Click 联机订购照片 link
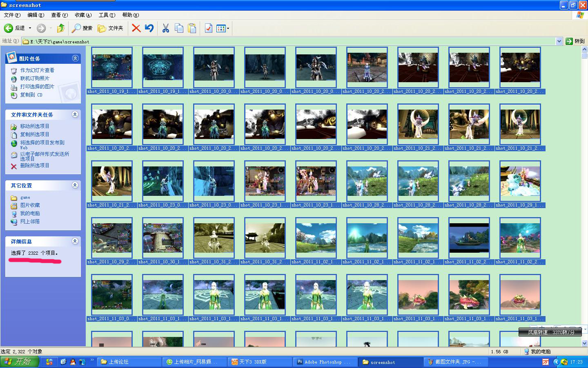This screenshot has width=588, height=368. pyautogui.click(x=35, y=79)
